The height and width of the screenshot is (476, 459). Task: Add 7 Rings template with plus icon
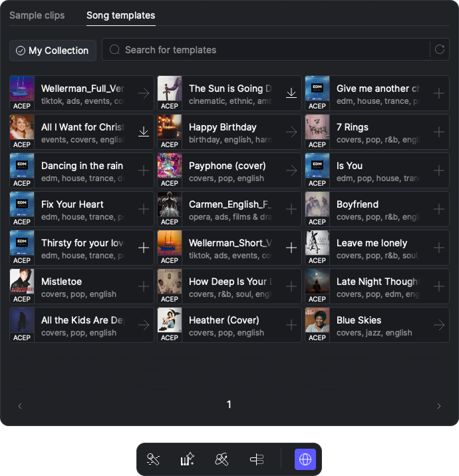(439, 132)
